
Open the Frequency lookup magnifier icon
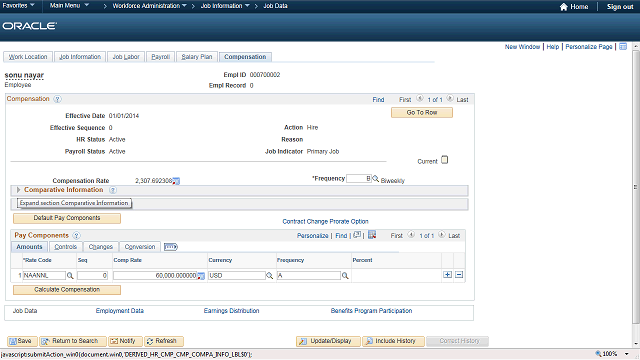[376, 178]
